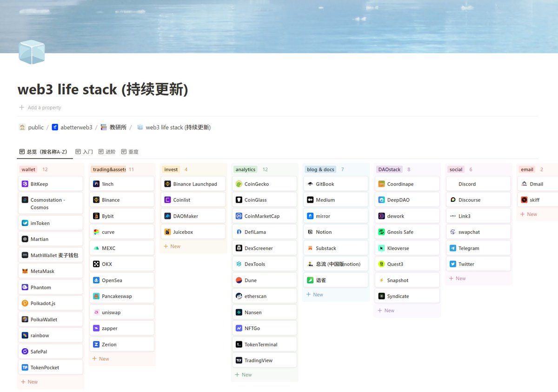Screen dimensions: 558x392
Task: Click the trading&assets group tag
Action: pyautogui.click(x=109, y=170)
